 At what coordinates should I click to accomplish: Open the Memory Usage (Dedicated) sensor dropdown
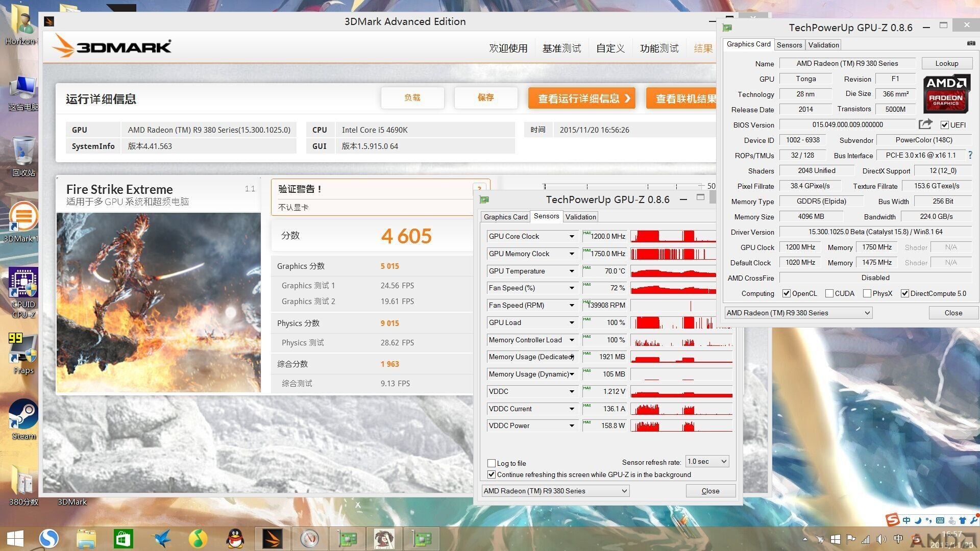[572, 357]
